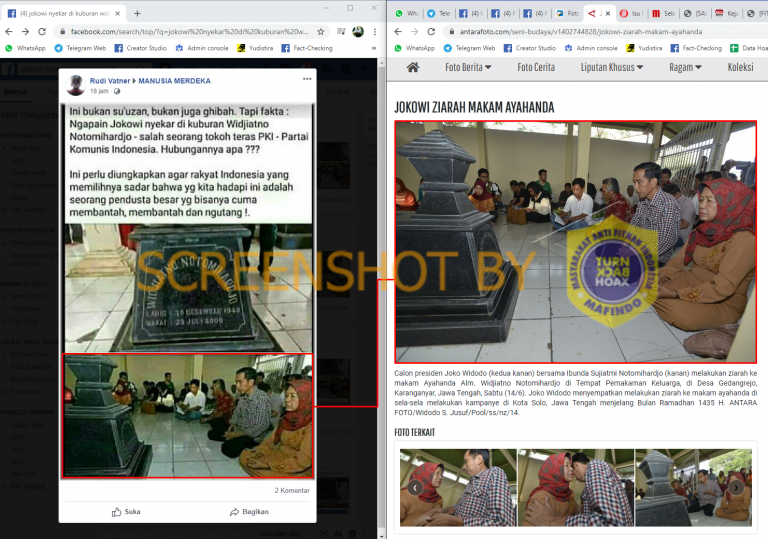Go forward in the Facebook browser window
The width and height of the screenshot is (768, 539).
pyautogui.click(x=25, y=32)
